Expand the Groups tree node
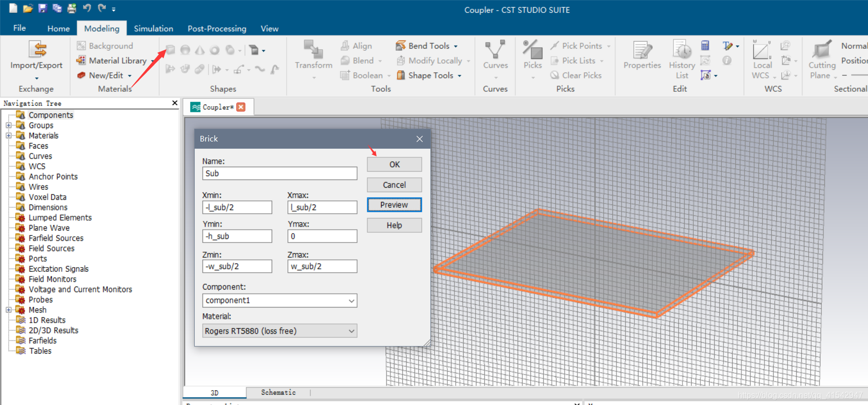Viewport: 868px width, 405px height. [8, 126]
